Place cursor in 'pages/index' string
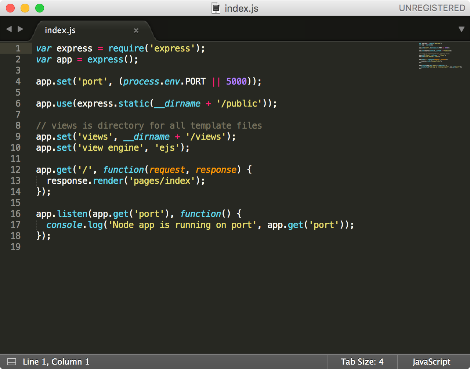 pos(162,181)
